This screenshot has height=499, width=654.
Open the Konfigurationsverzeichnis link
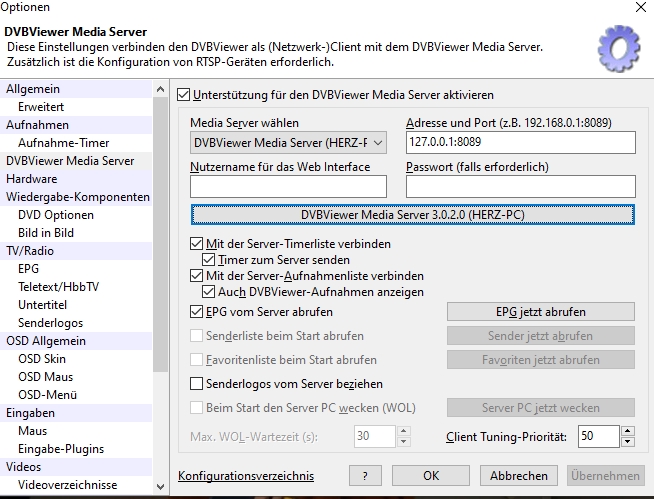(245, 476)
